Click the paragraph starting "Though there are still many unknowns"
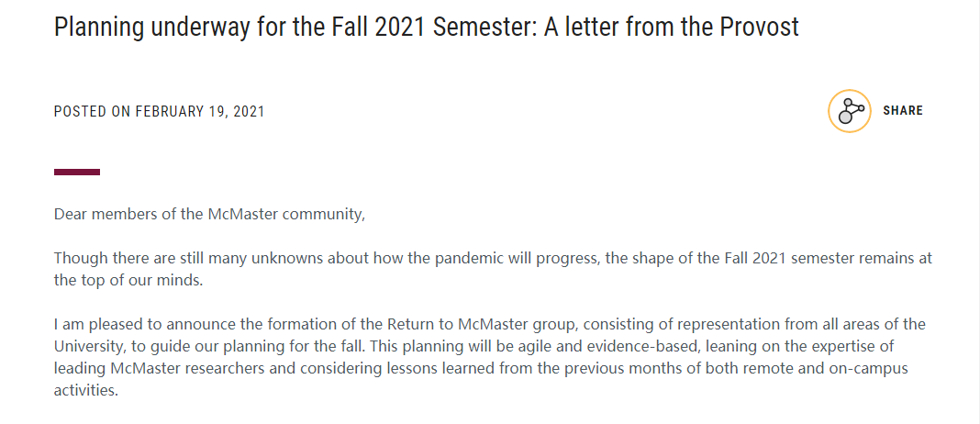 pyautogui.click(x=493, y=269)
